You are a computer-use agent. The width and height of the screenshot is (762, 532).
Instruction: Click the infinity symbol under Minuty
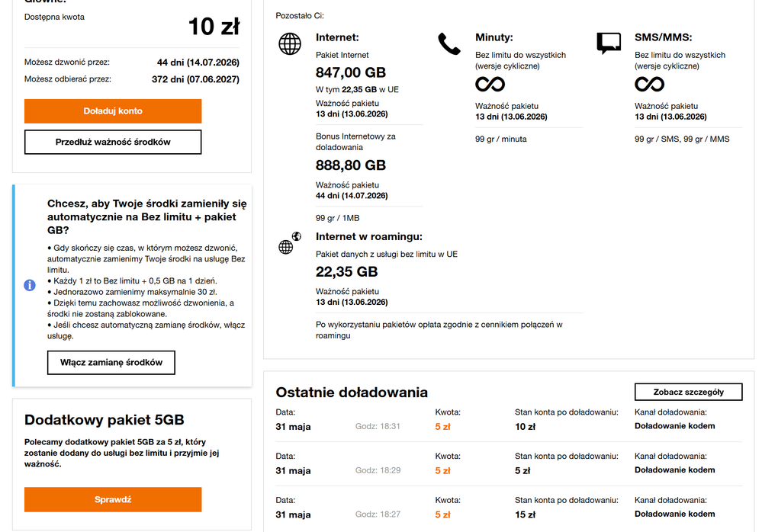490,85
